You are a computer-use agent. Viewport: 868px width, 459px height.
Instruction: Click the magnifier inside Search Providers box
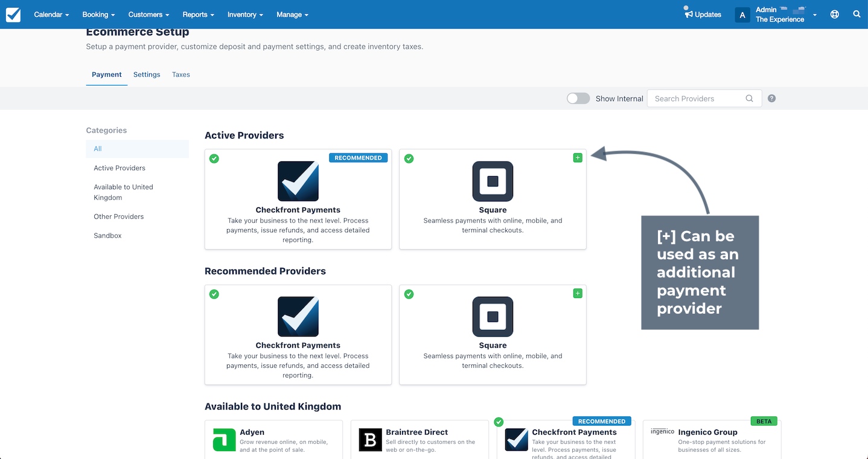749,98
